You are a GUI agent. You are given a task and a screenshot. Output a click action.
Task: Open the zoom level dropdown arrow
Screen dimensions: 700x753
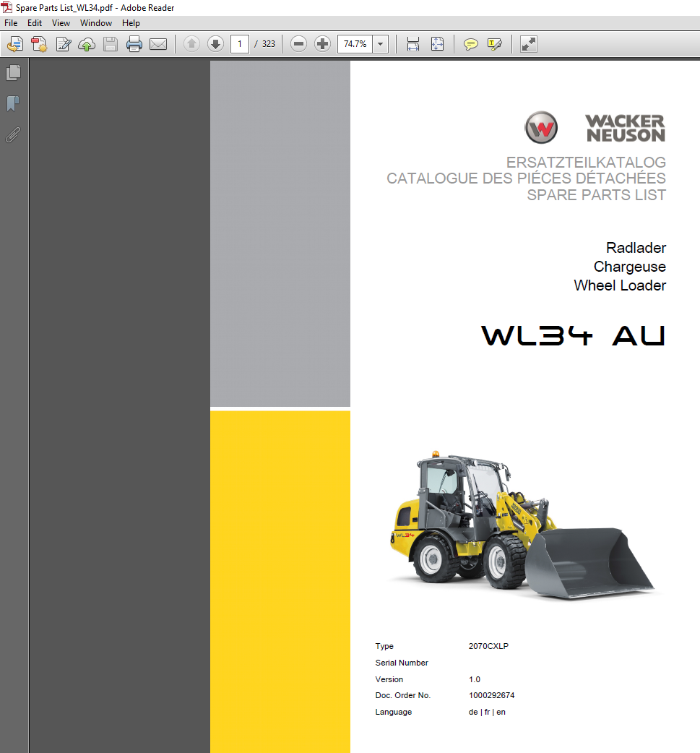pos(381,44)
